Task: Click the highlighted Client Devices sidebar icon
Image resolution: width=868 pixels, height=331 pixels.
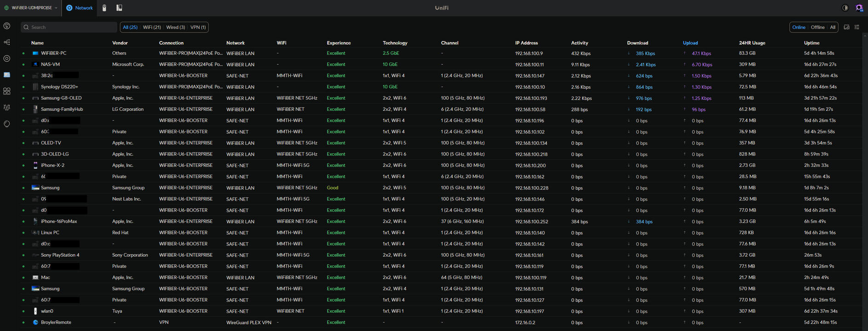Action: click(x=7, y=74)
